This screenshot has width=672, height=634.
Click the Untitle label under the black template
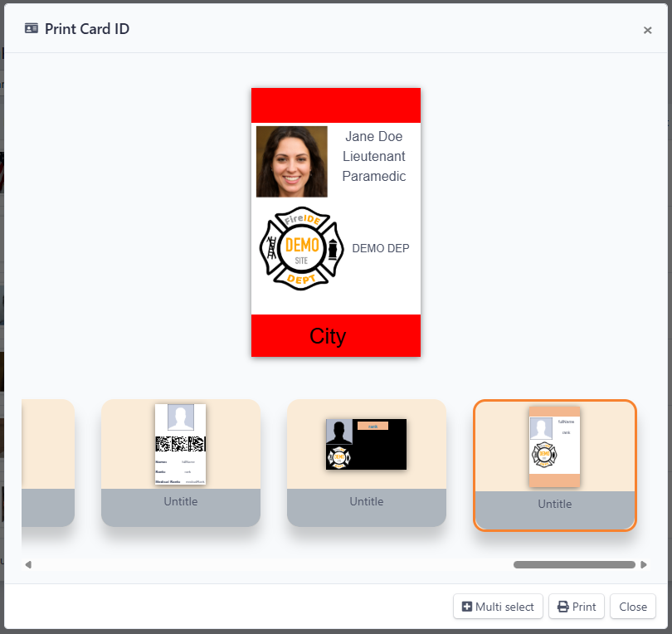[x=367, y=501]
